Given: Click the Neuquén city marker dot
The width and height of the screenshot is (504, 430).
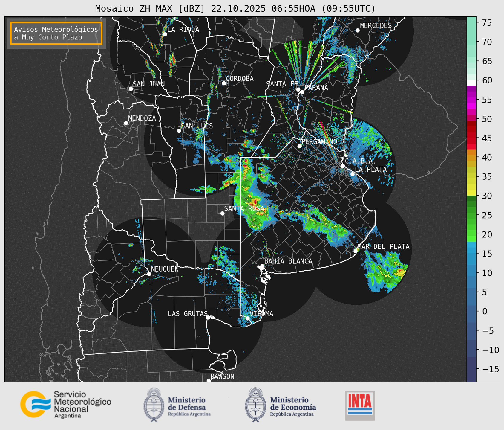Looking at the screenshot, I should (x=149, y=274).
